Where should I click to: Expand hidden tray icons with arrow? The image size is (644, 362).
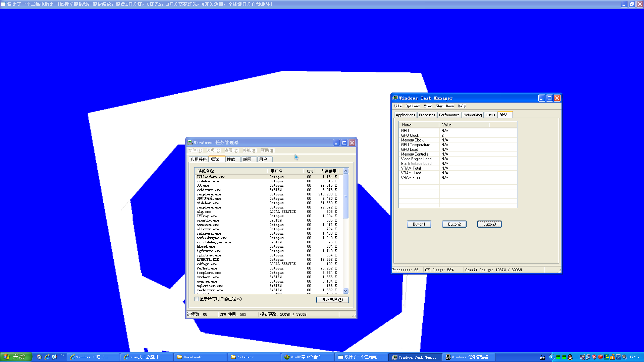(x=552, y=357)
